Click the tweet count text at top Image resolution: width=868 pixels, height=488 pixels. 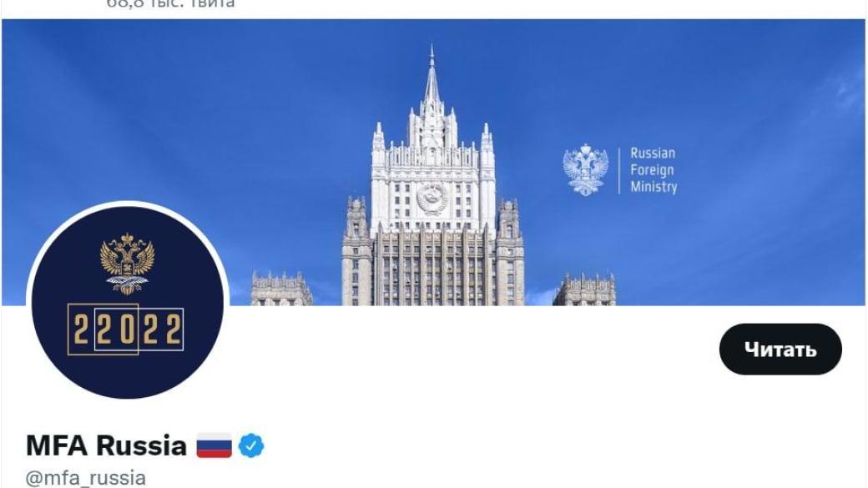click(x=170, y=4)
